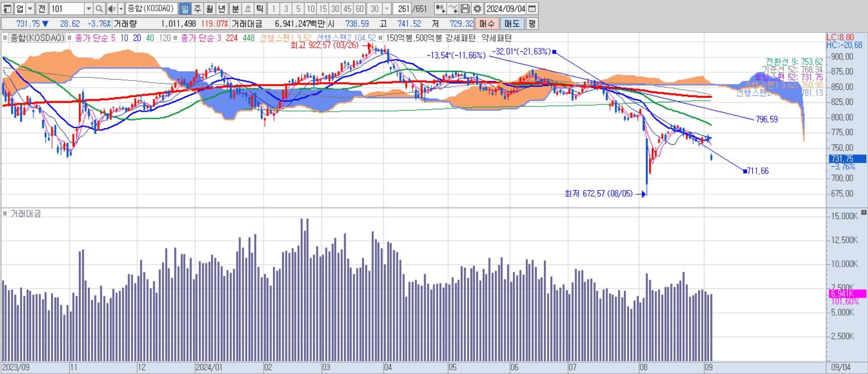The width and height of the screenshot is (868, 374).
Task: Expand the dropdown next to 업
Action: 30,9
